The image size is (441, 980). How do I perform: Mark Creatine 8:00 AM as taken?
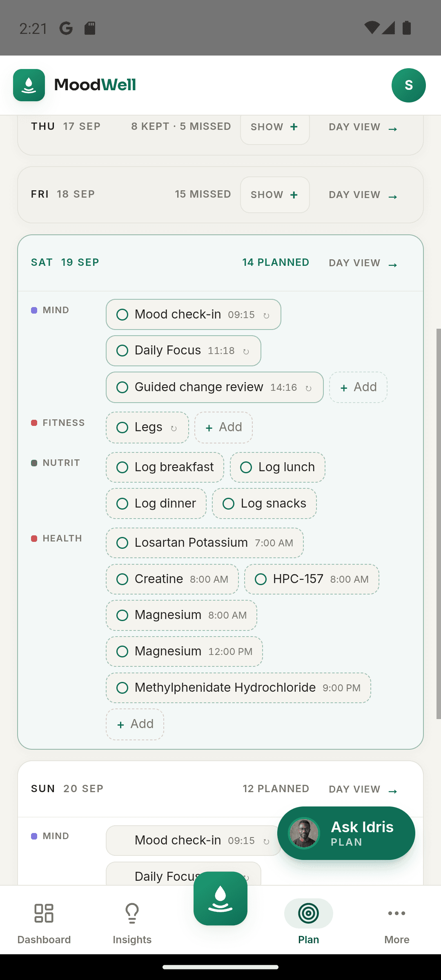[122, 579]
